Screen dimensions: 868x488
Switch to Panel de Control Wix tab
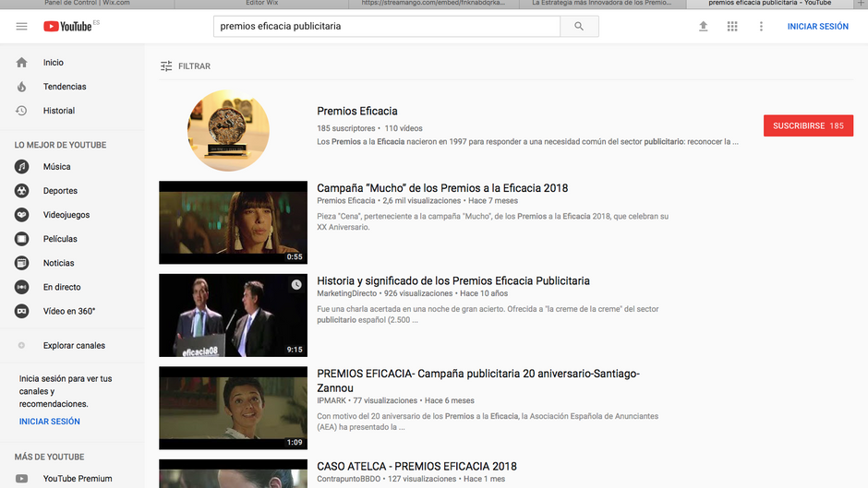tap(87, 4)
